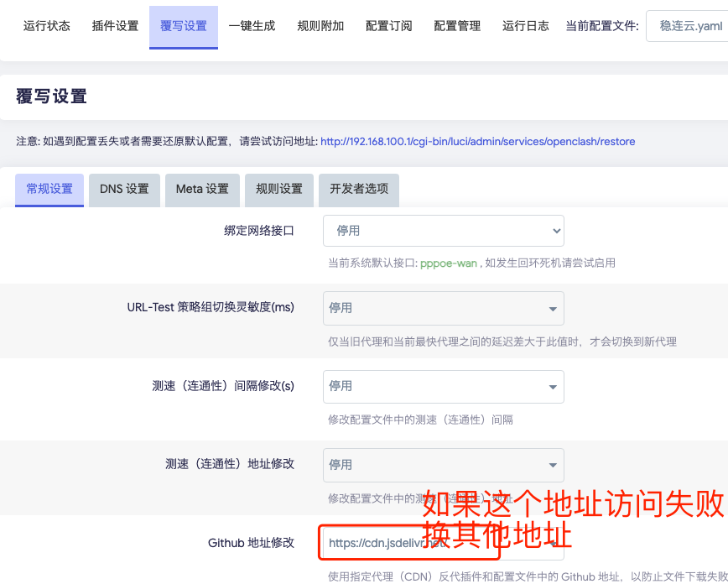Switch to the DNS 设置 sub-tab
Image resolution: width=728 pixels, height=584 pixels.
[x=124, y=190]
